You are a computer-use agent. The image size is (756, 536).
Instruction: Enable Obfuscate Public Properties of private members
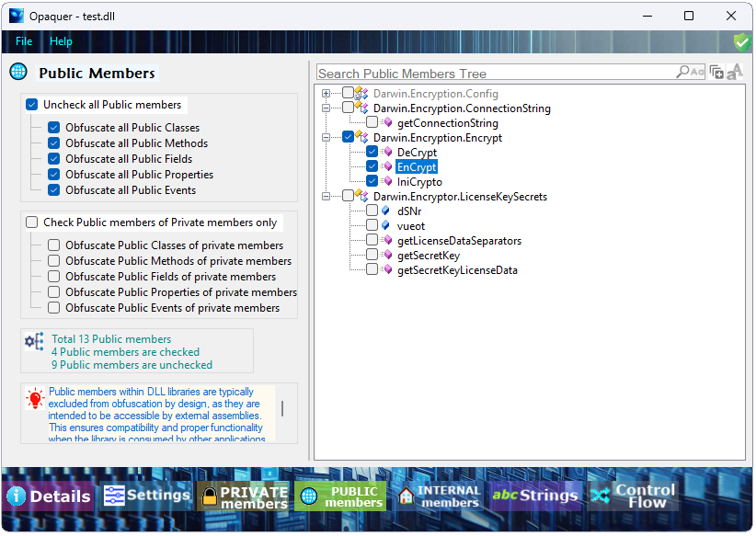pos(53,292)
